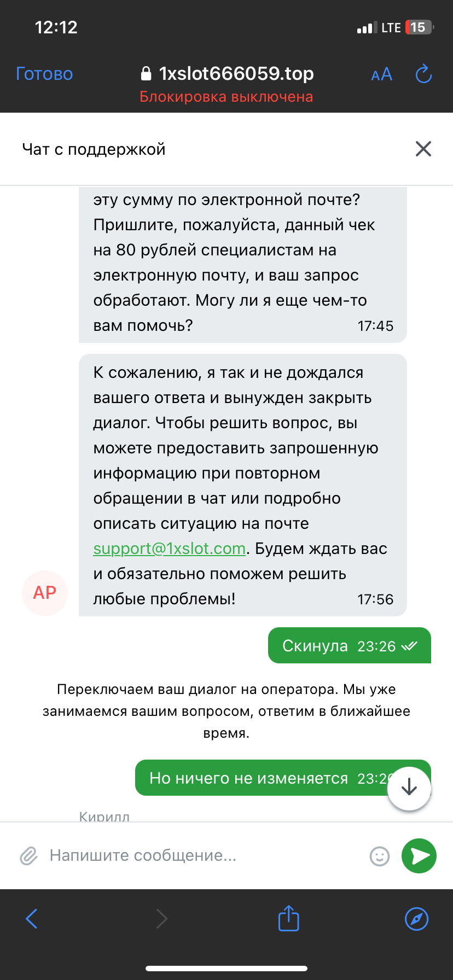The width and height of the screenshot is (453, 980).
Task: Open the emoji picker smiley icon
Action: pos(380,856)
